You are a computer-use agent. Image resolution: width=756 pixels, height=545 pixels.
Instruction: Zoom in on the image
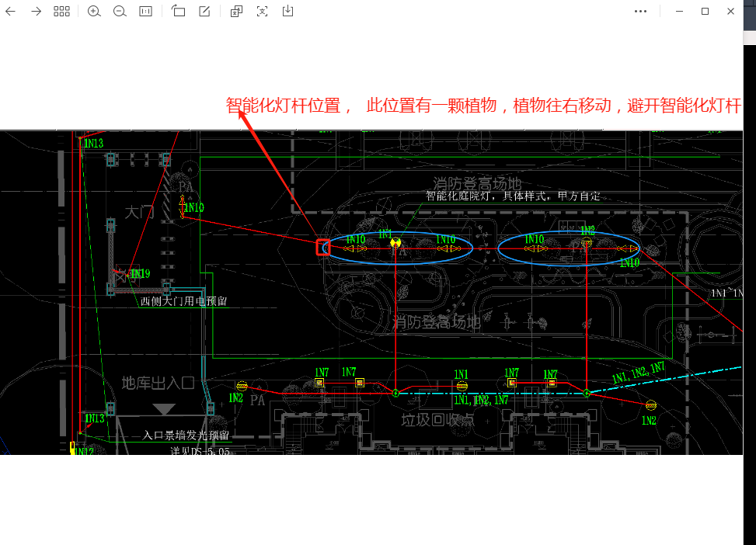pyautogui.click(x=94, y=12)
